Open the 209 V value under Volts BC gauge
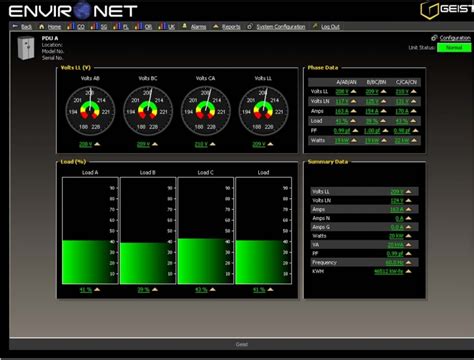The width and height of the screenshot is (474, 360). click(x=143, y=144)
